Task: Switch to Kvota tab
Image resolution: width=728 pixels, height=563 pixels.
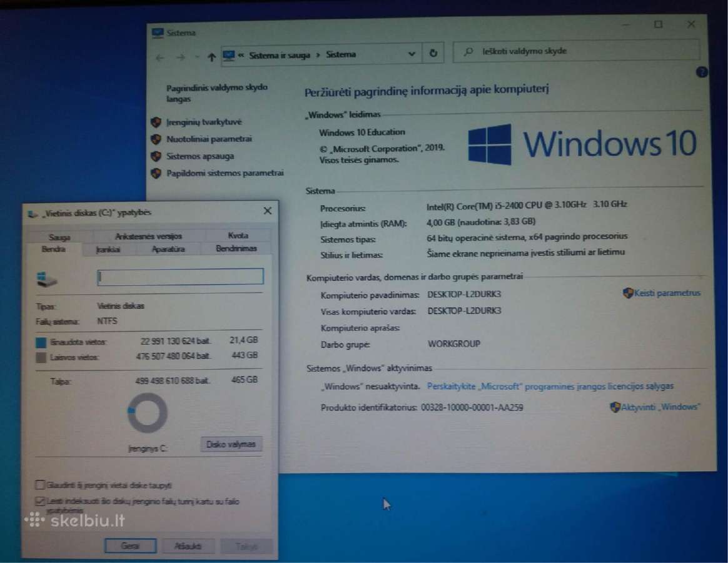Action: pyautogui.click(x=238, y=235)
